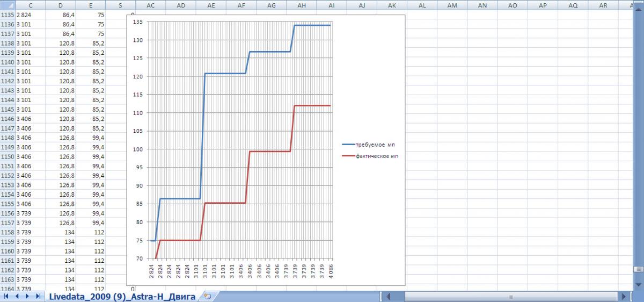Screen dimensions: 644x302
Task: Click the horizontal scrollbar right arrow
Action: (x=623, y=296)
